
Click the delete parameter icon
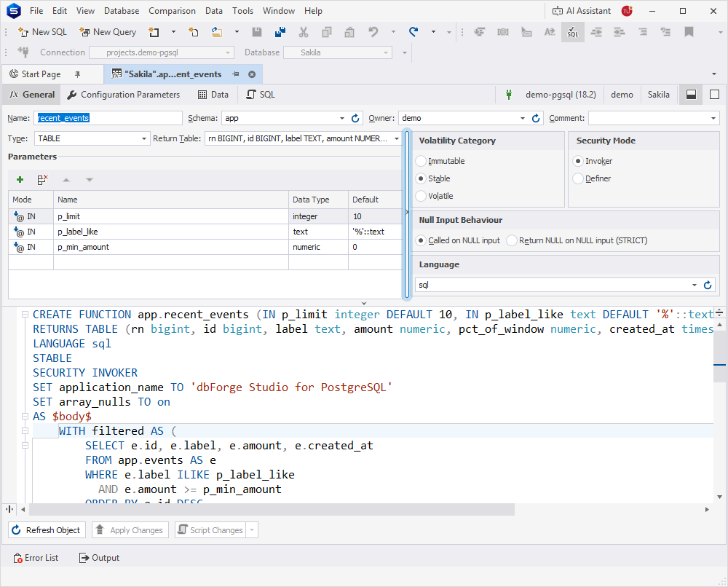click(x=43, y=180)
